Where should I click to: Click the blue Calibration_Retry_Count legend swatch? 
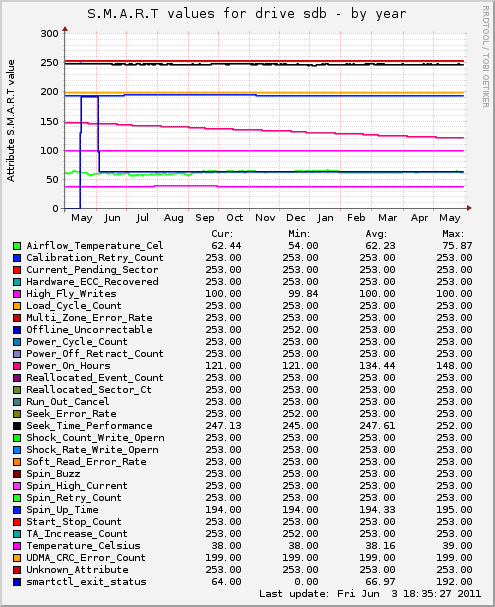[17, 258]
